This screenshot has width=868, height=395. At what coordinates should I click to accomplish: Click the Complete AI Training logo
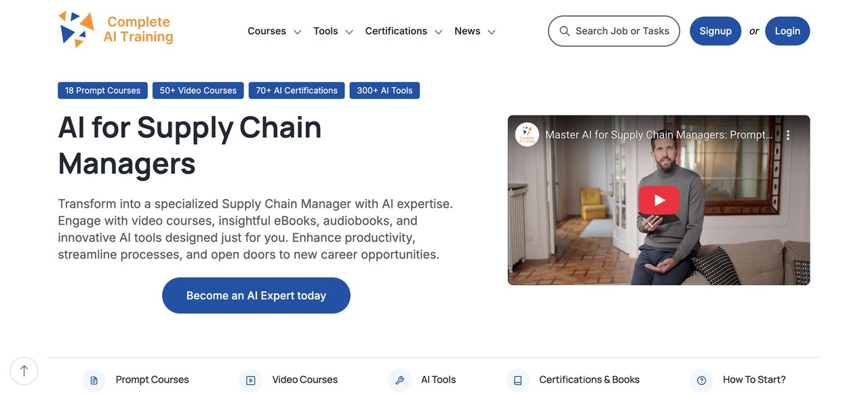pos(116,30)
